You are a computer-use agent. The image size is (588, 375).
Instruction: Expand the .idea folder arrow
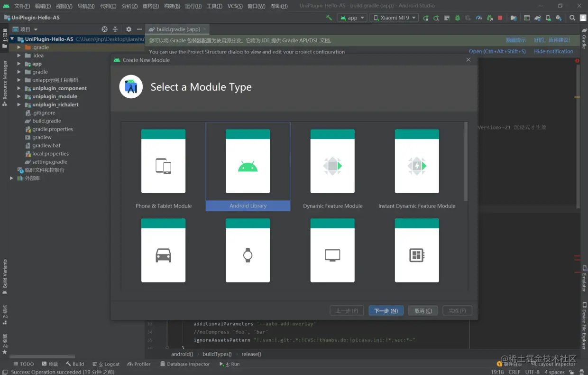pyautogui.click(x=19, y=56)
